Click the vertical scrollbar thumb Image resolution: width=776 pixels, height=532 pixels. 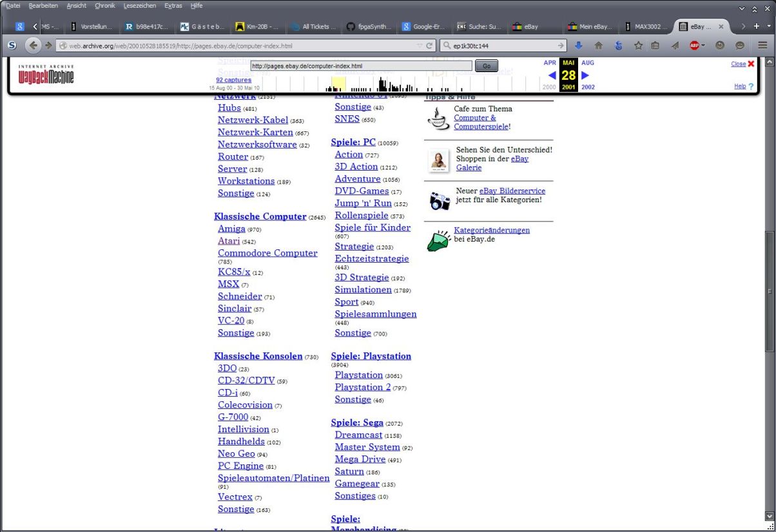[x=768, y=290]
